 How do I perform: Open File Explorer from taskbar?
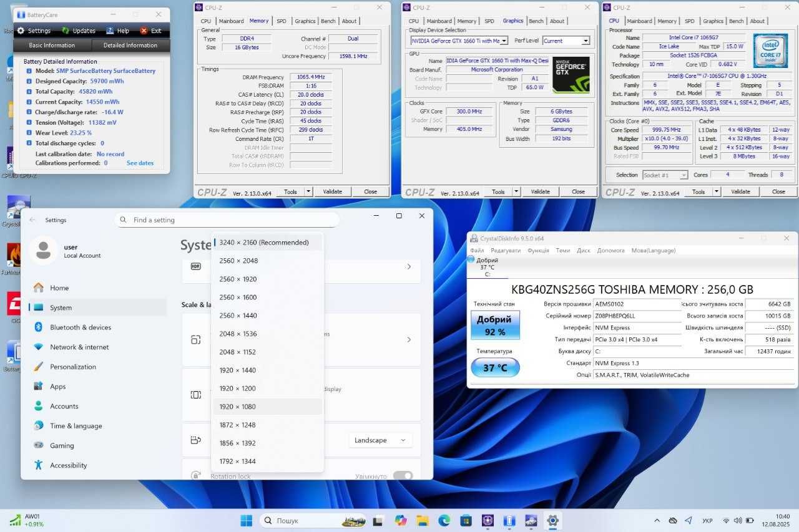coord(423,520)
